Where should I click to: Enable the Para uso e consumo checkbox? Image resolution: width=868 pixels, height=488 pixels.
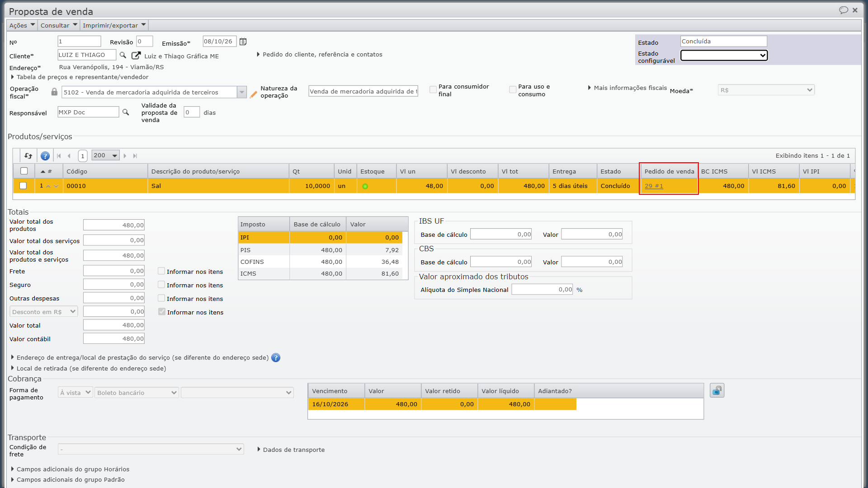(513, 89)
